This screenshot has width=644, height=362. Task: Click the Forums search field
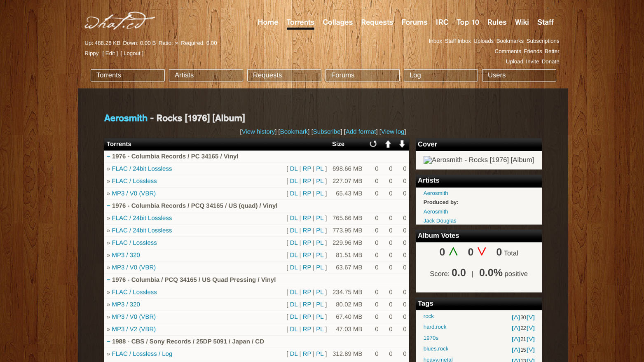(363, 75)
